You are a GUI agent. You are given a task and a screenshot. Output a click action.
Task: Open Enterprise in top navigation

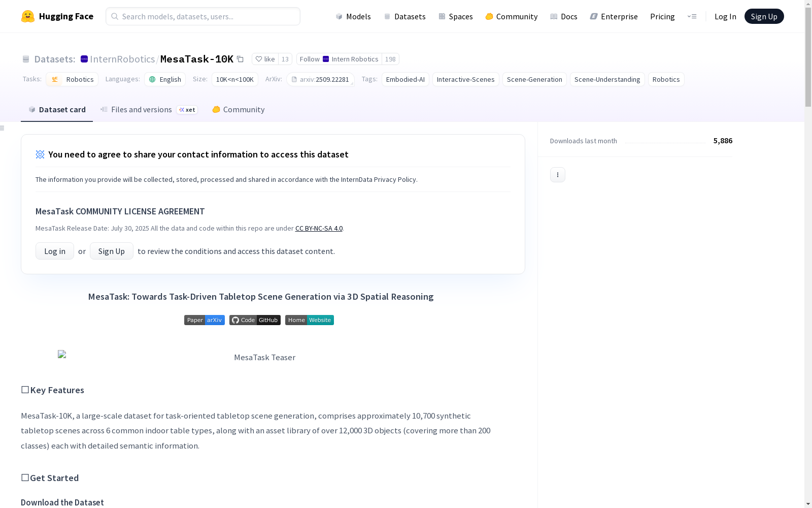point(614,16)
